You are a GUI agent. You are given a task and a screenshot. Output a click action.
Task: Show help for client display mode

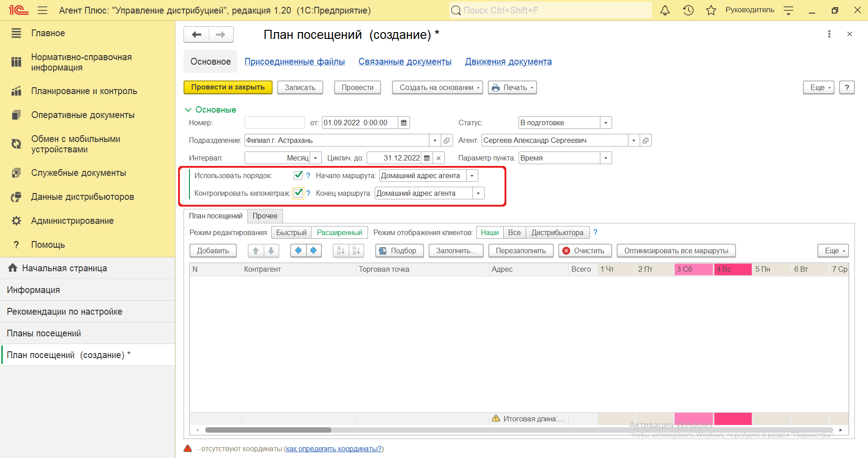click(x=595, y=232)
